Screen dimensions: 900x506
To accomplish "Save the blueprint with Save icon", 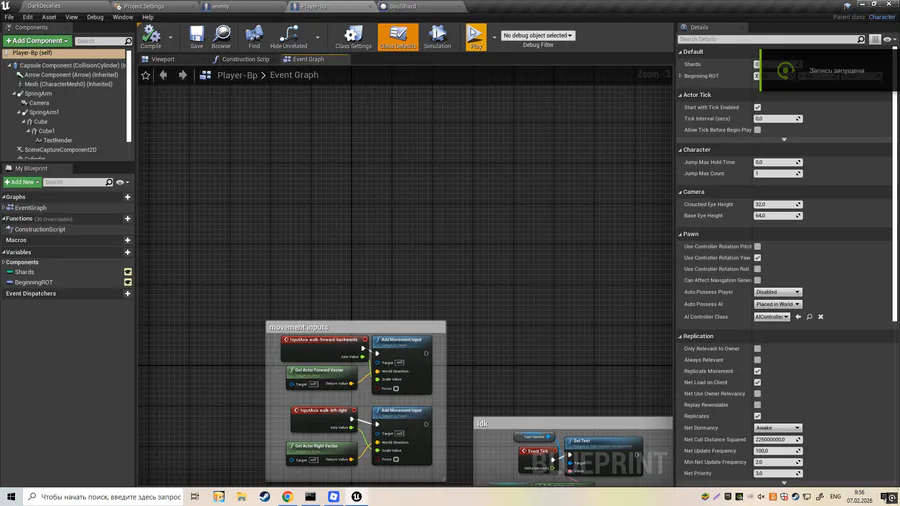I will tap(196, 37).
